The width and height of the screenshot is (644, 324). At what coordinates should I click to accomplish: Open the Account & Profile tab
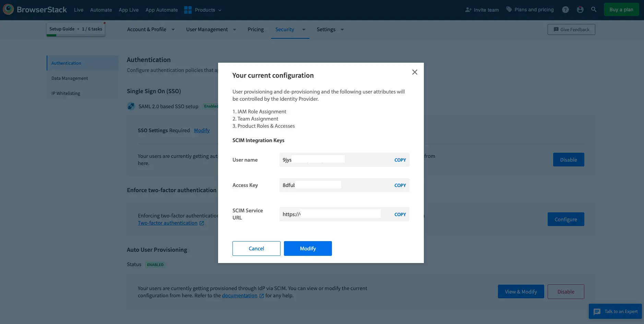tap(146, 29)
